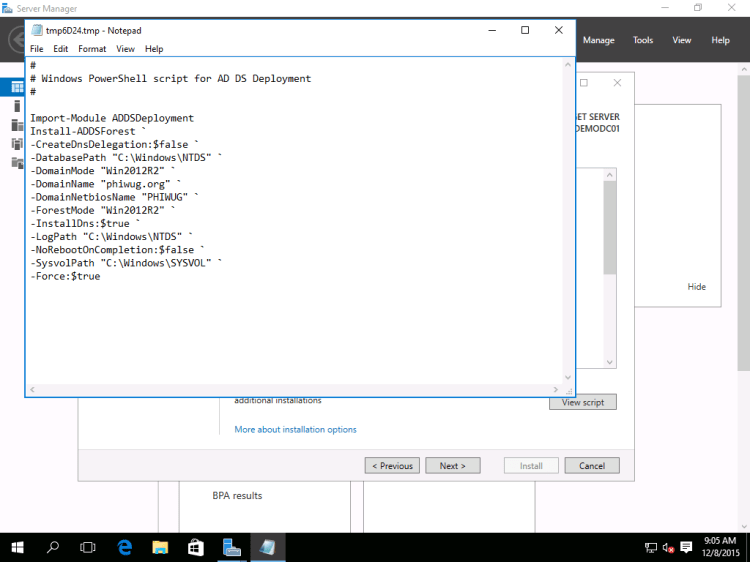Expand the Server Manager Tools menu

(643, 40)
